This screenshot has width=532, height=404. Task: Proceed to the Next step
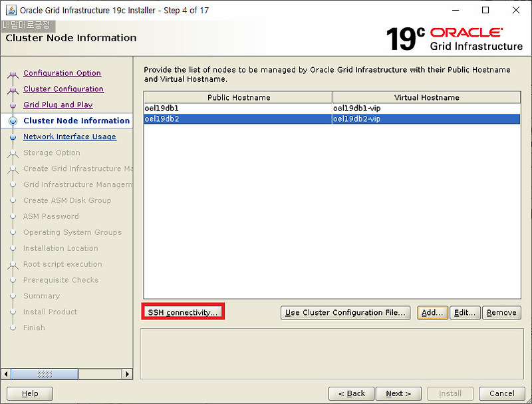[x=398, y=393]
